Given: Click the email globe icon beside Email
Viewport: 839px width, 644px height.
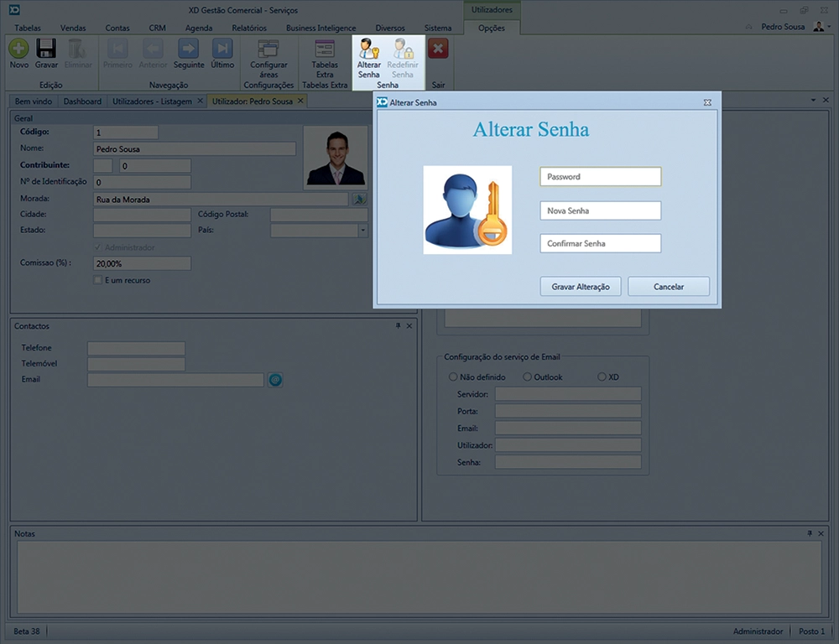Looking at the screenshot, I should pos(275,380).
